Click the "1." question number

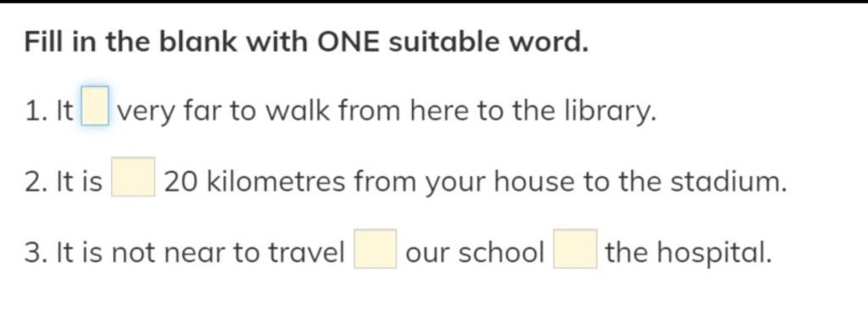36,113
